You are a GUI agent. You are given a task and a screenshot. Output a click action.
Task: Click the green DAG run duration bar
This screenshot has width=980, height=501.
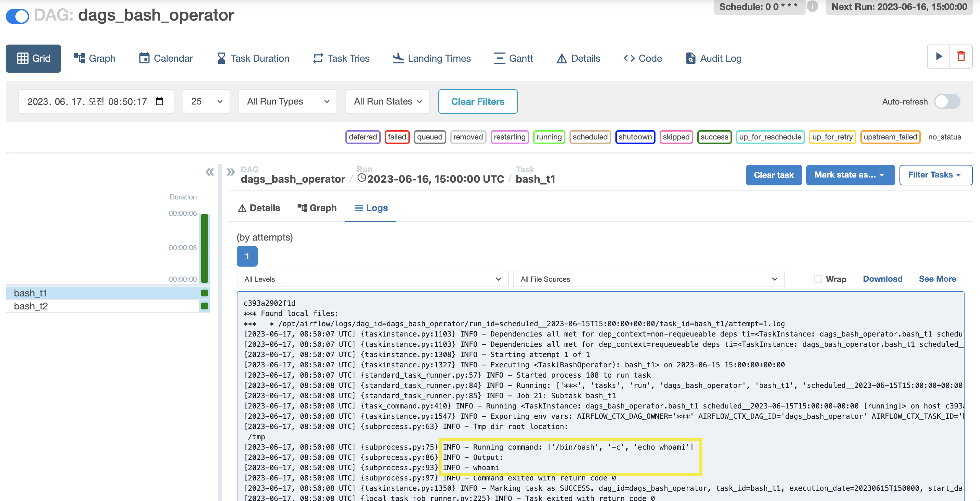click(x=204, y=248)
